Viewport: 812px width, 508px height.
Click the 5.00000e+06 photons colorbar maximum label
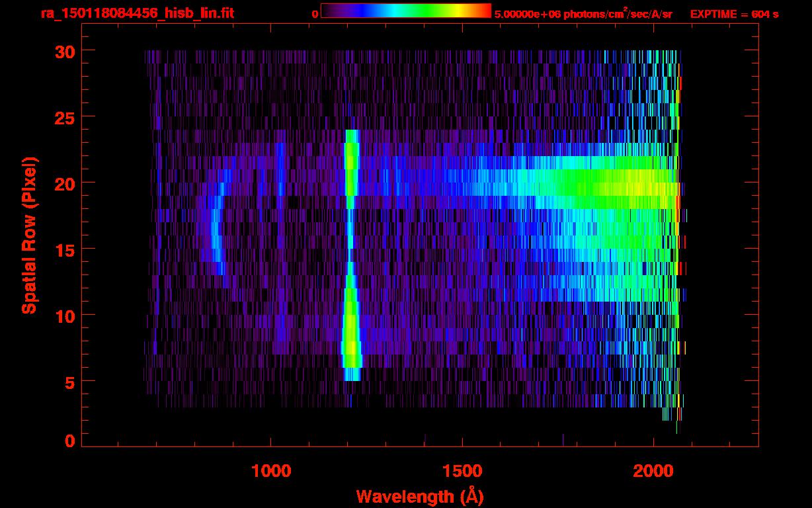(x=583, y=14)
